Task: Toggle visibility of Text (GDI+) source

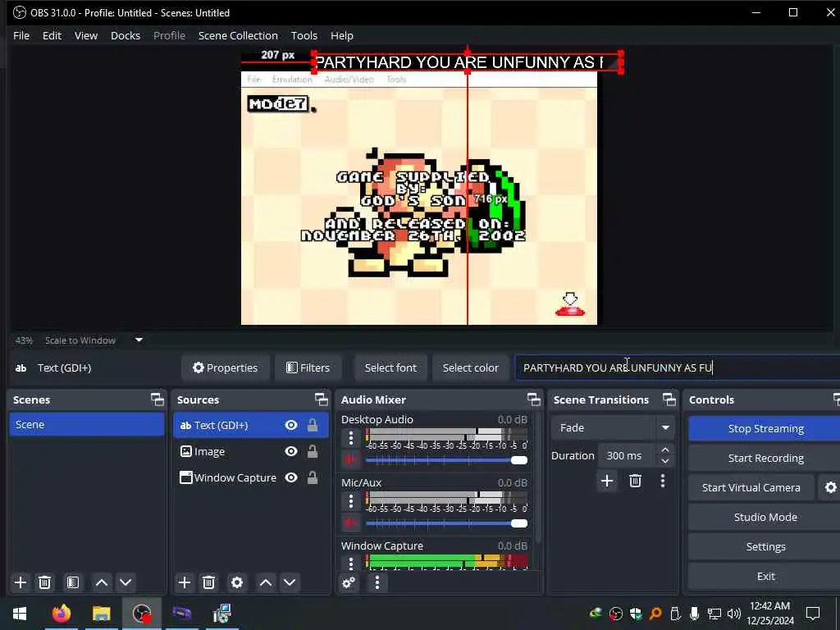Action: [291, 425]
